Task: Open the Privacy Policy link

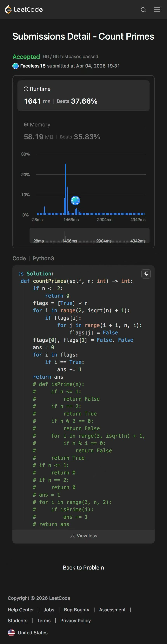Action: [75, 621]
